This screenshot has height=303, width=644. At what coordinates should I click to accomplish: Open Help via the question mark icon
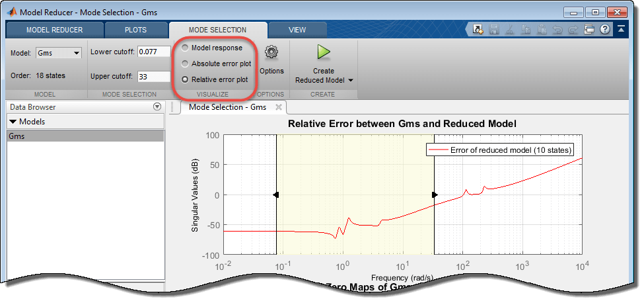[x=604, y=29]
